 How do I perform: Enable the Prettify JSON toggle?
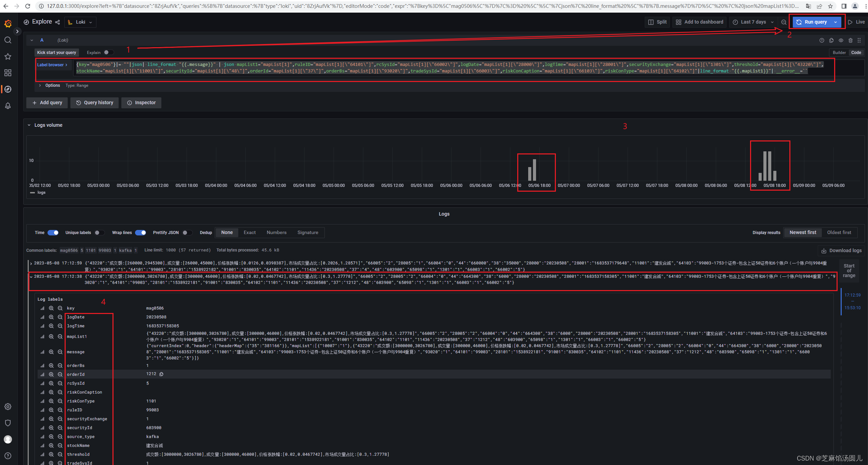click(187, 233)
